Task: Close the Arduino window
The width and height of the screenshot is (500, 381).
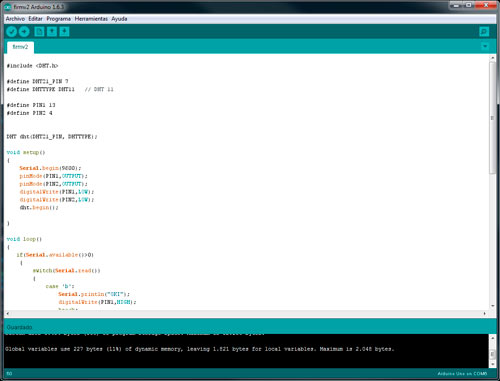Action: pos(486,5)
